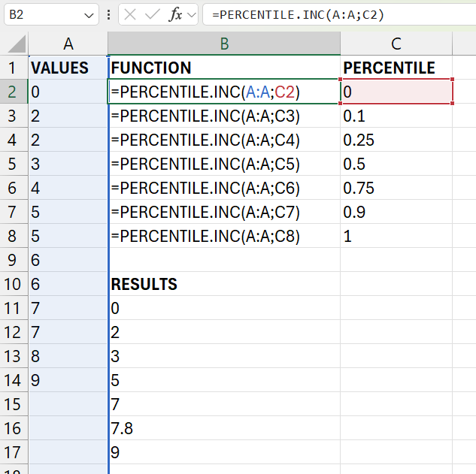476x474 pixels.
Task: Click result value 5 in row 14
Action: pyautogui.click(x=224, y=380)
